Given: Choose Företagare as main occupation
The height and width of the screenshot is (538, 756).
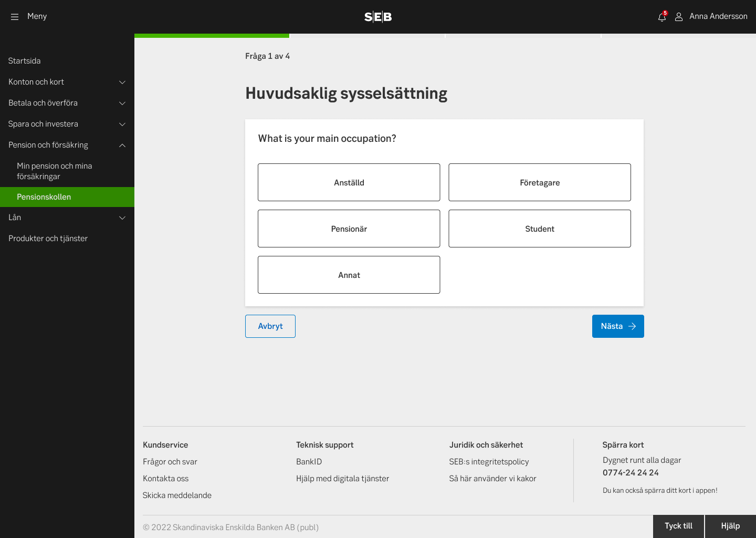Looking at the screenshot, I should 539,182.
